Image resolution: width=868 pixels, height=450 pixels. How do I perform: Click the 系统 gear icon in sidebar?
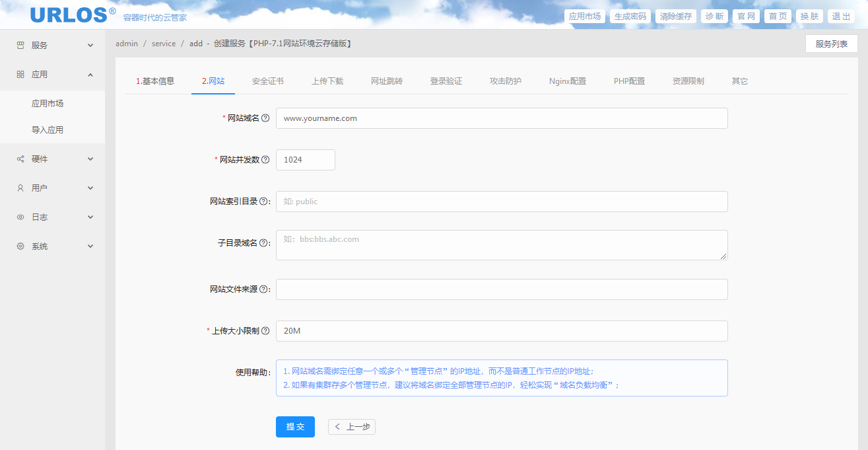click(x=20, y=246)
